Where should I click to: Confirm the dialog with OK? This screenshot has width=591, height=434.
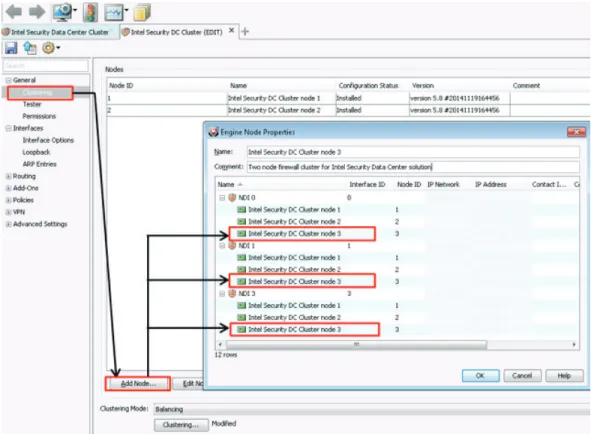click(480, 376)
